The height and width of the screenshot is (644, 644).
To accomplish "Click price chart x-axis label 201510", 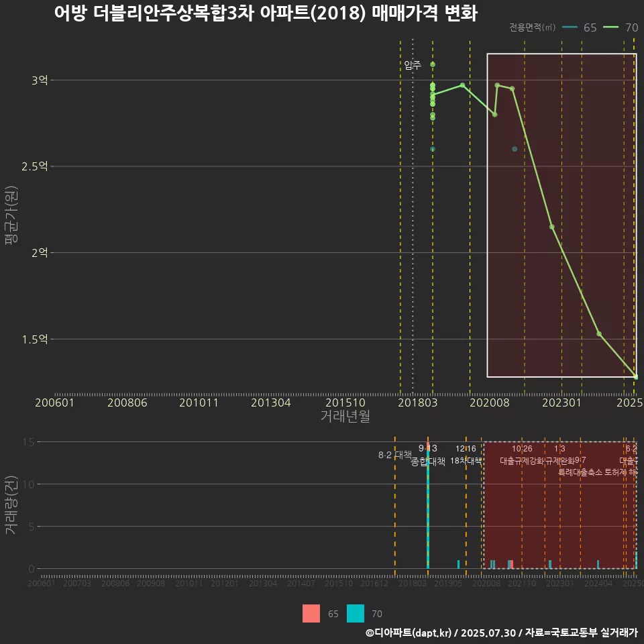I will point(345,402).
